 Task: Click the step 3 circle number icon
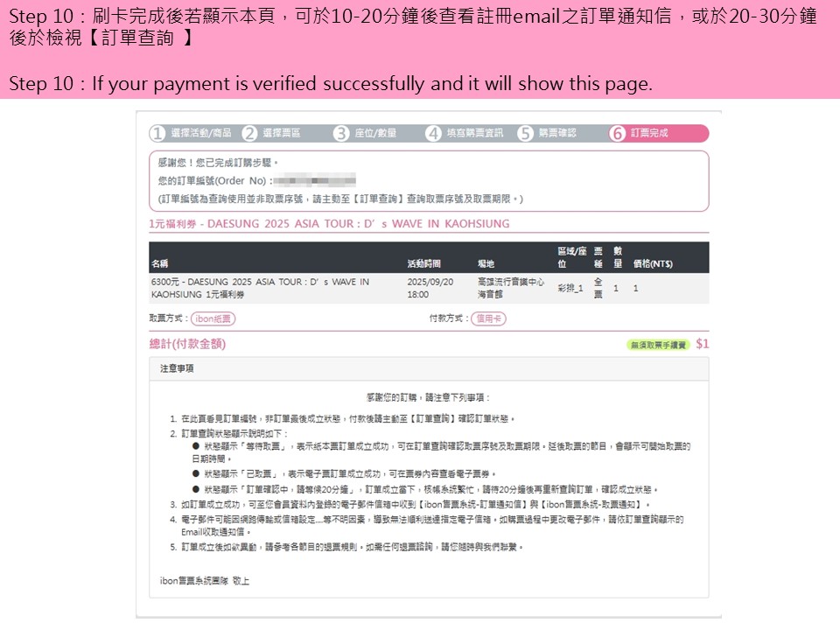[x=341, y=133]
